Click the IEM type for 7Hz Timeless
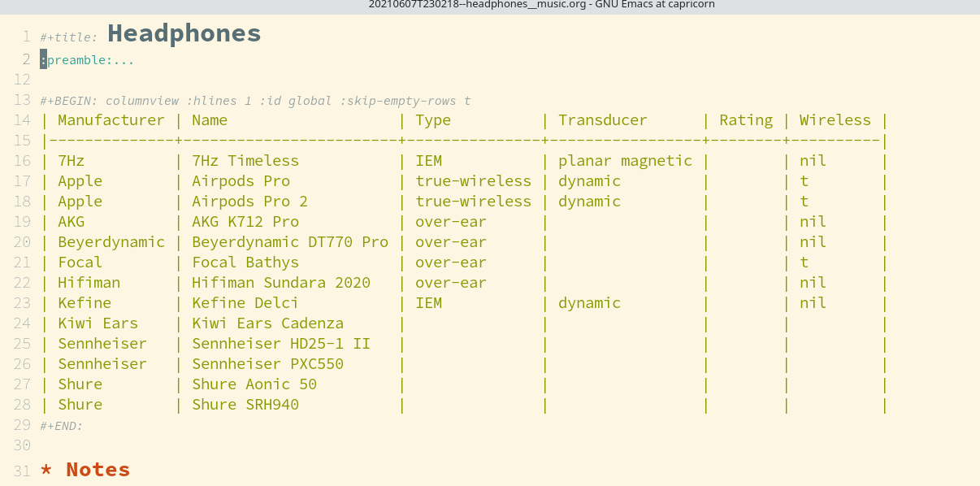 pyautogui.click(x=428, y=161)
